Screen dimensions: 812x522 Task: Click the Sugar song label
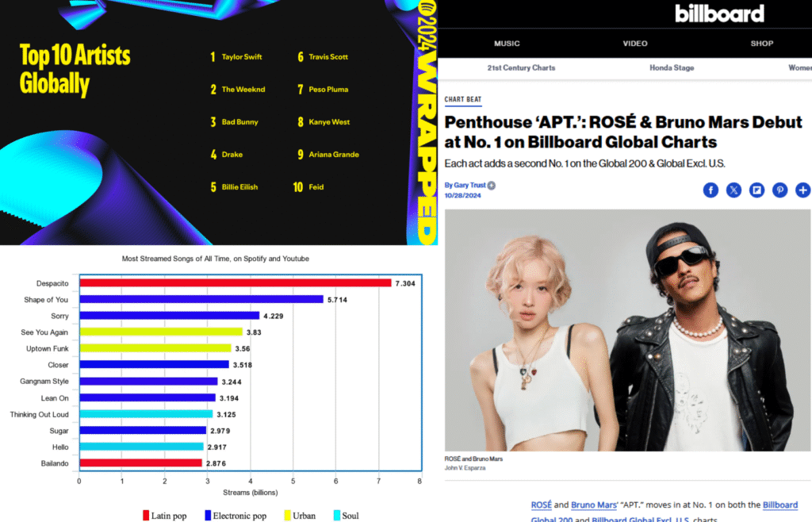coord(59,431)
